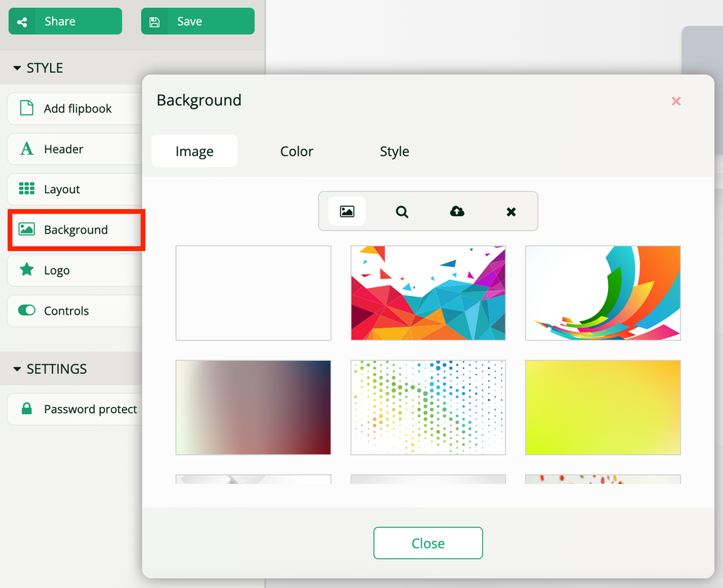Viewport: 723px width, 588px height.
Task: Select the search icon to find backgrounds
Action: coord(401,212)
